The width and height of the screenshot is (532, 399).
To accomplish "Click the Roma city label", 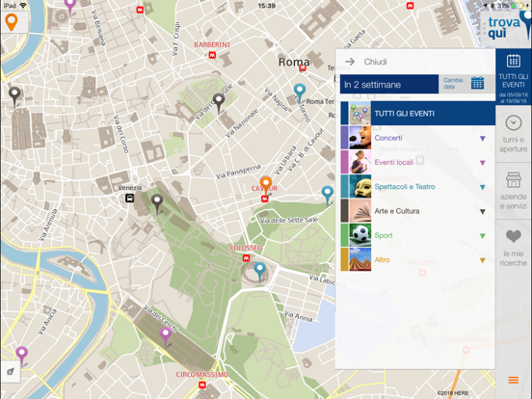I will pyautogui.click(x=294, y=62).
